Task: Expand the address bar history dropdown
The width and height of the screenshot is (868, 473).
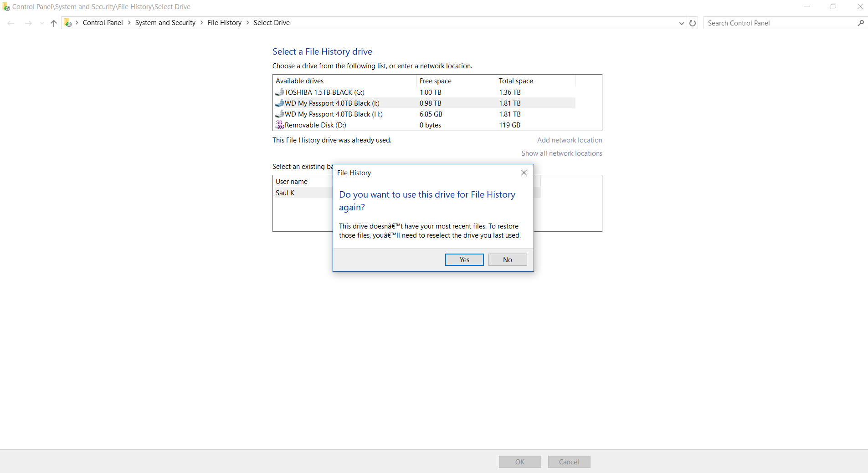Action: tap(681, 23)
